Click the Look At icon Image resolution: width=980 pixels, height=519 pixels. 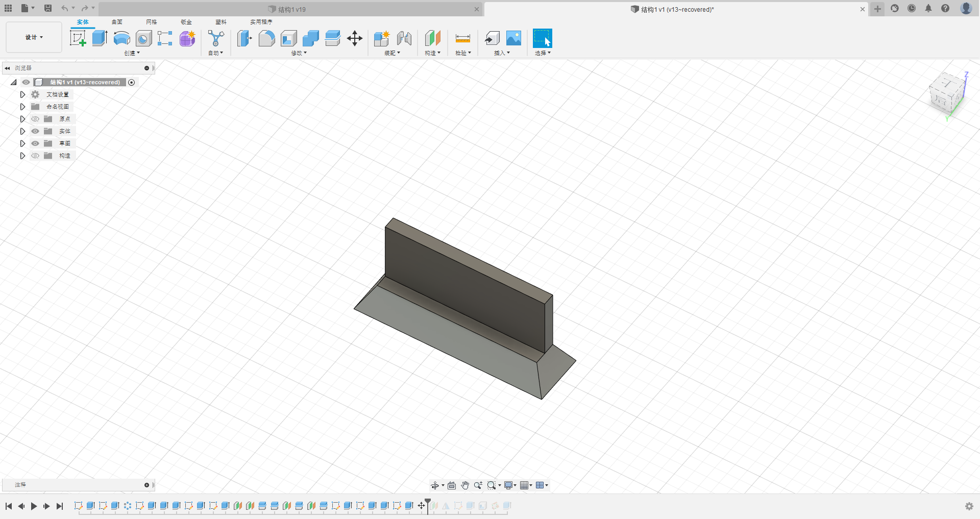tap(452, 485)
